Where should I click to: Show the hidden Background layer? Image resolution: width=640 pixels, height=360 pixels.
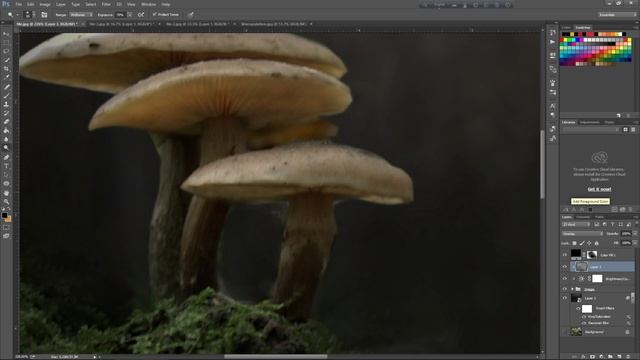[565, 332]
